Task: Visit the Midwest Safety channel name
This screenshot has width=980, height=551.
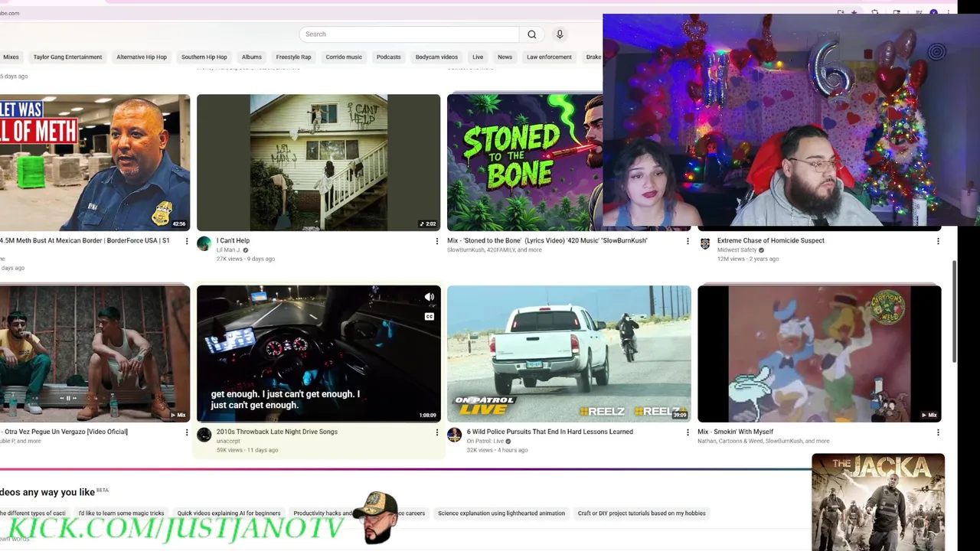Action: click(737, 250)
